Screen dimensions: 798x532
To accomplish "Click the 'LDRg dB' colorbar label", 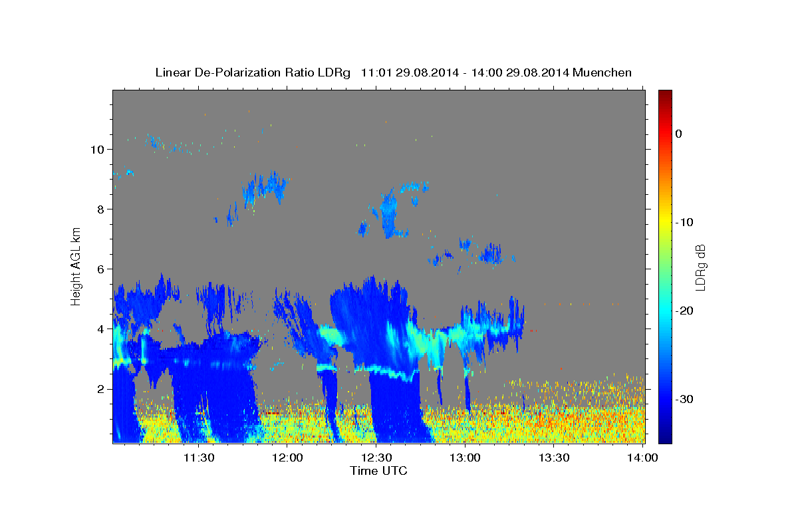I will (x=700, y=266).
